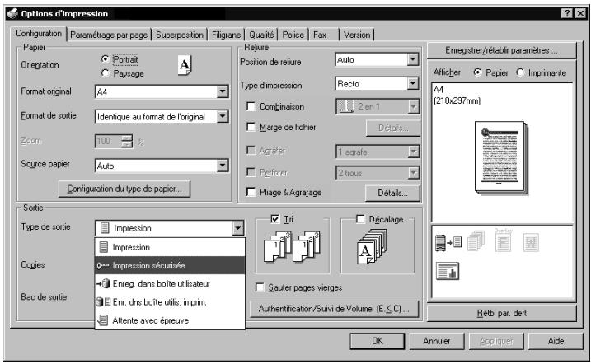Switch to Qualité tab
The width and height of the screenshot is (591, 364).
click(261, 35)
